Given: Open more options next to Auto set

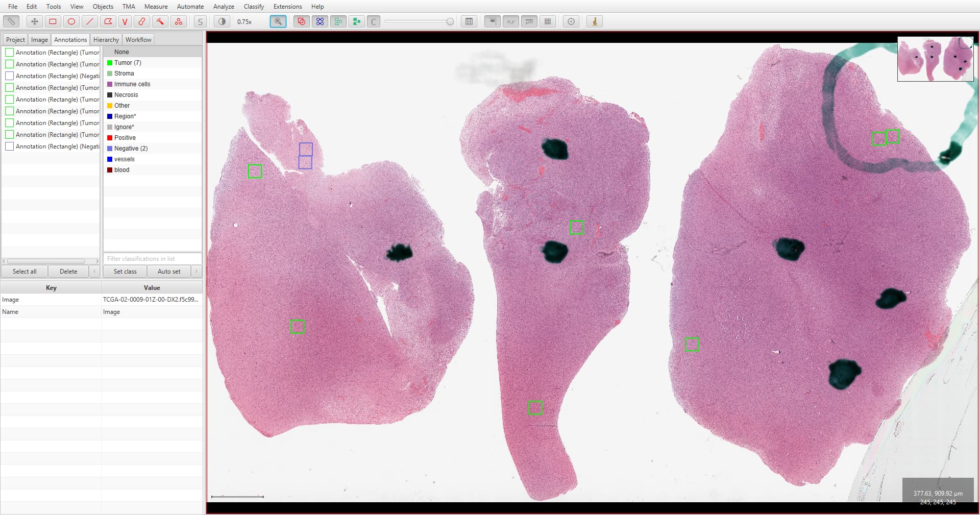Looking at the screenshot, I should click(197, 272).
